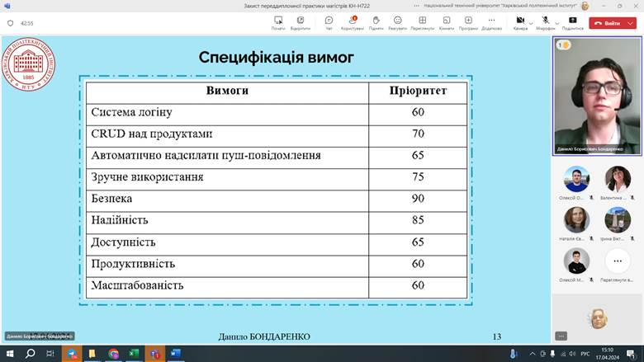This screenshot has height=362, width=644.
Task: Open options on your self-view tile
Action: click(561, 336)
